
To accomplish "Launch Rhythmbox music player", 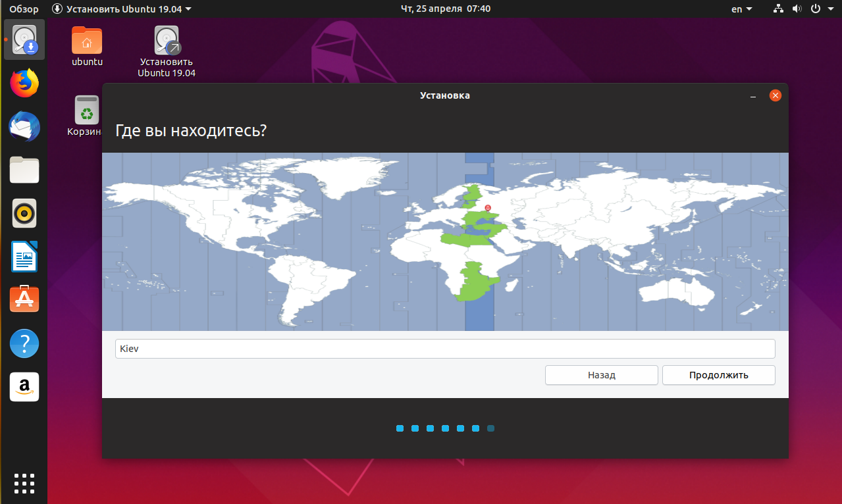I will (x=24, y=213).
